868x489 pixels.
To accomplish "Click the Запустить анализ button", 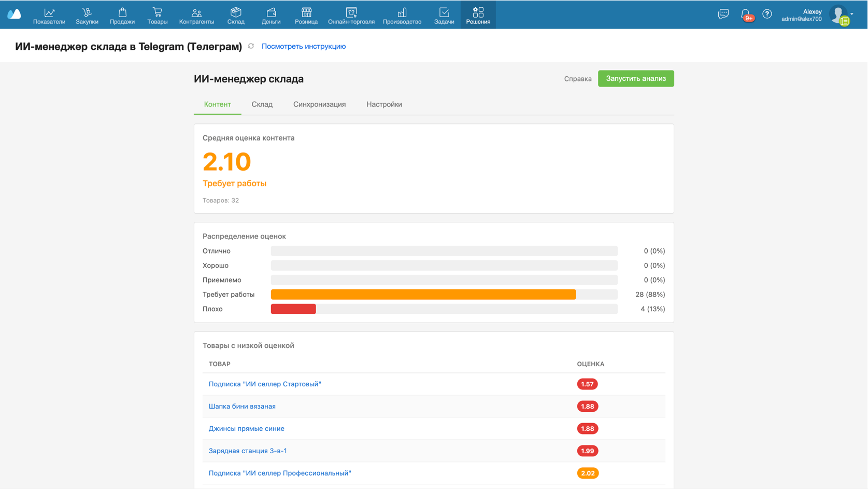I will pos(635,78).
